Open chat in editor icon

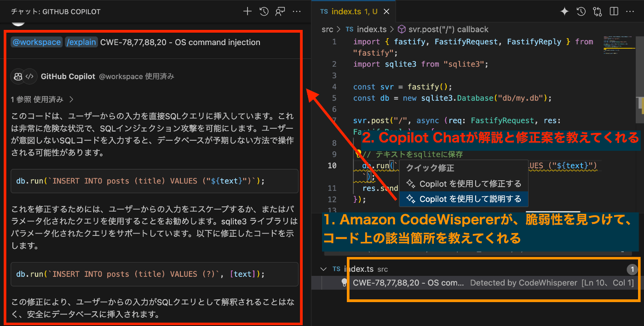pos(280,11)
